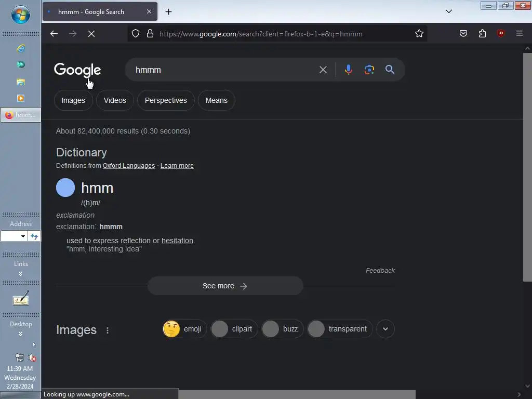The width and height of the screenshot is (532, 399).
Task: Save page to Pocket
Action: click(x=463, y=33)
